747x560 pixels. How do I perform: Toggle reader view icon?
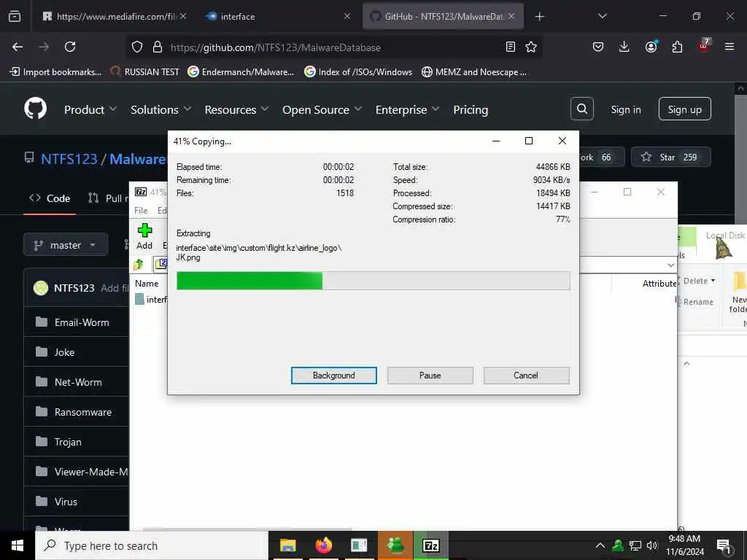click(x=510, y=47)
